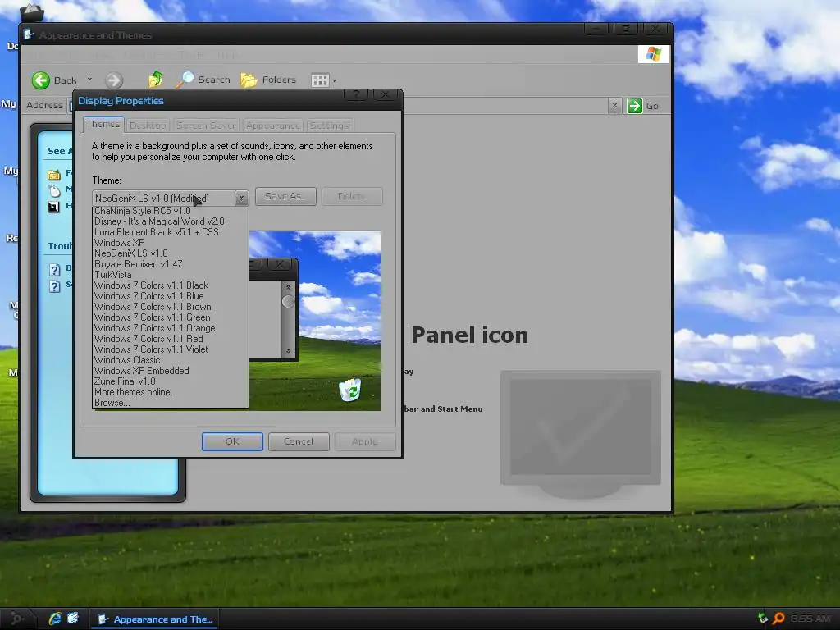Screen dimensions: 840x630
Task: Click the first Troubleshooters help icon
Action: 55,269
